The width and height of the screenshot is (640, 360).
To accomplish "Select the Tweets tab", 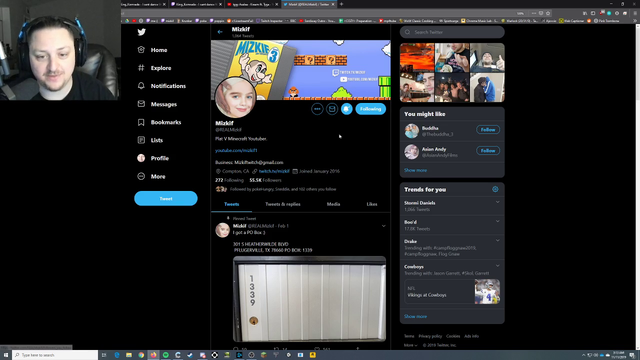I will point(231,204).
